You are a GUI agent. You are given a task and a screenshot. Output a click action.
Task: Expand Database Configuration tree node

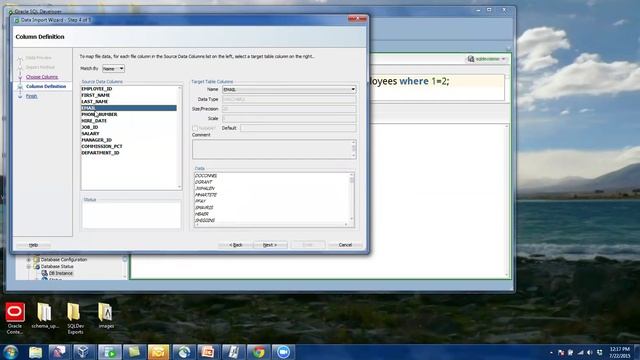tap(29, 260)
